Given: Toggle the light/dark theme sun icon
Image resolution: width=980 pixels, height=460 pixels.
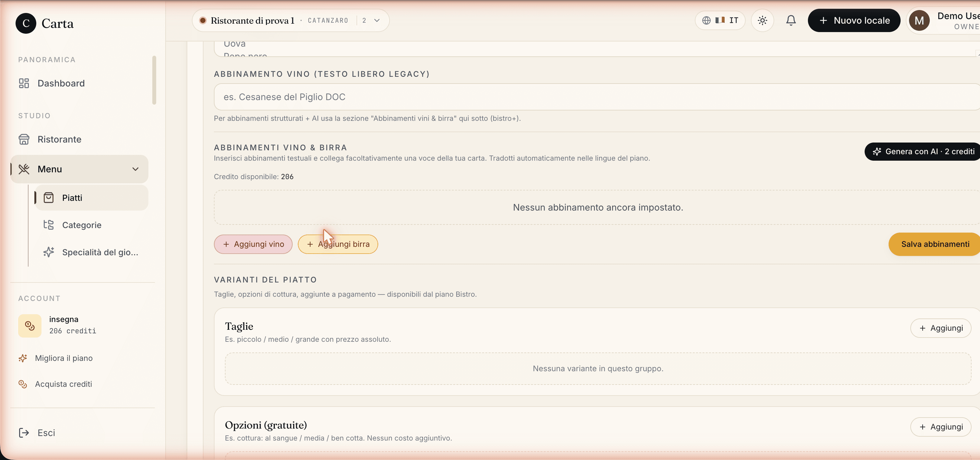Looking at the screenshot, I should coord(762,20).
